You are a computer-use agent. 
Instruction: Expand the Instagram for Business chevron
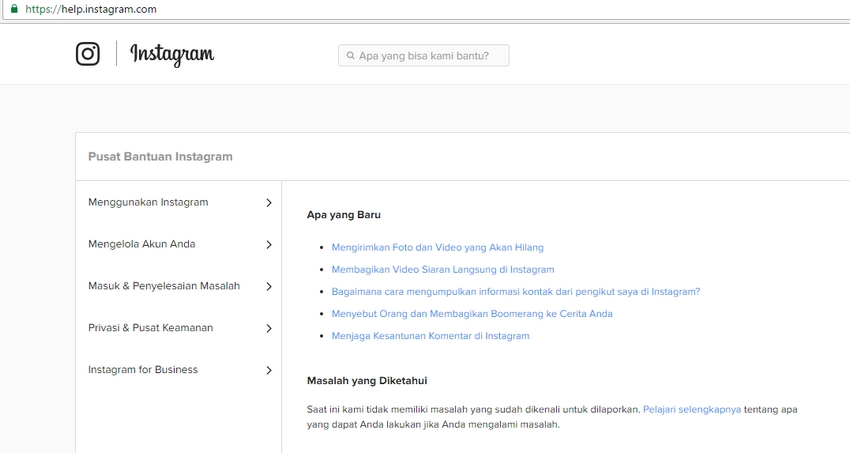(268, 371)
